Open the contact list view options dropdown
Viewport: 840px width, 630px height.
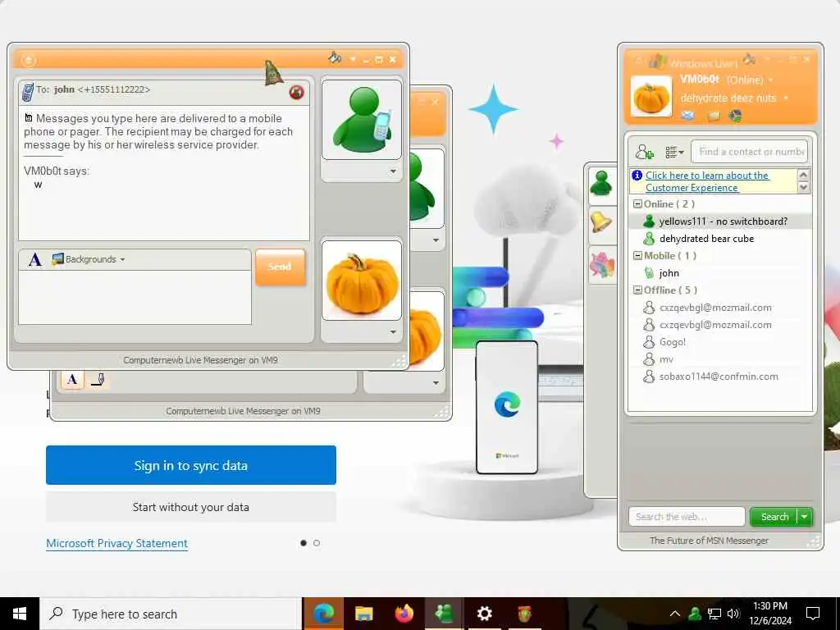pyautogui.click(x=674, y=153)
